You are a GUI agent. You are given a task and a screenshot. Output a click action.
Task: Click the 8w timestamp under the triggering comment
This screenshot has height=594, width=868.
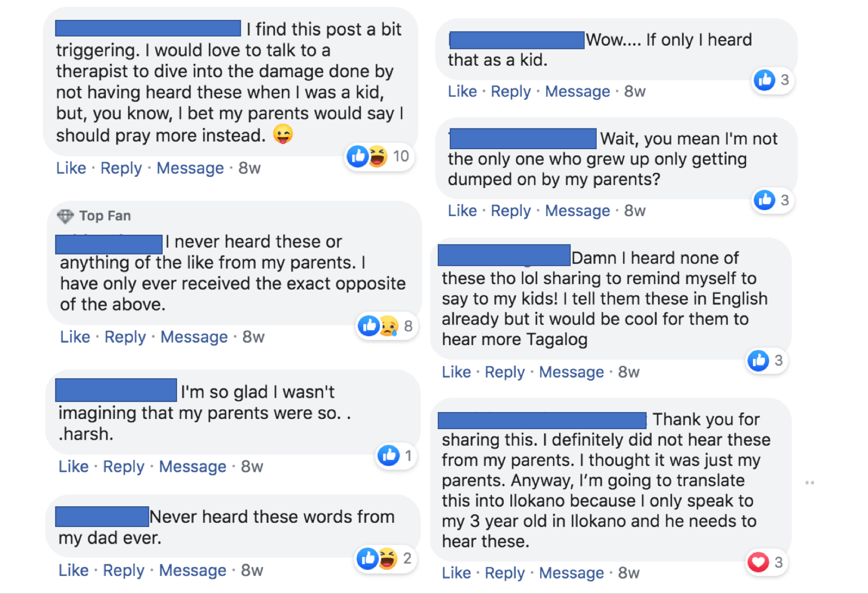point(249,168)
